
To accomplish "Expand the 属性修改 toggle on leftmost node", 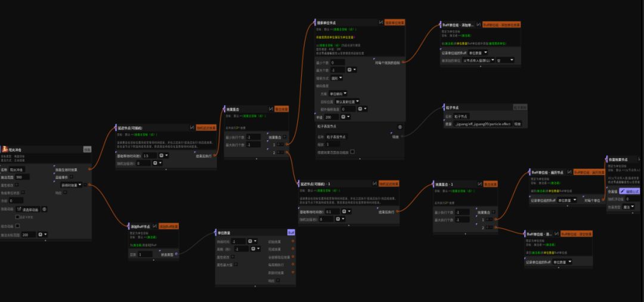I will (x=17, y=185).
